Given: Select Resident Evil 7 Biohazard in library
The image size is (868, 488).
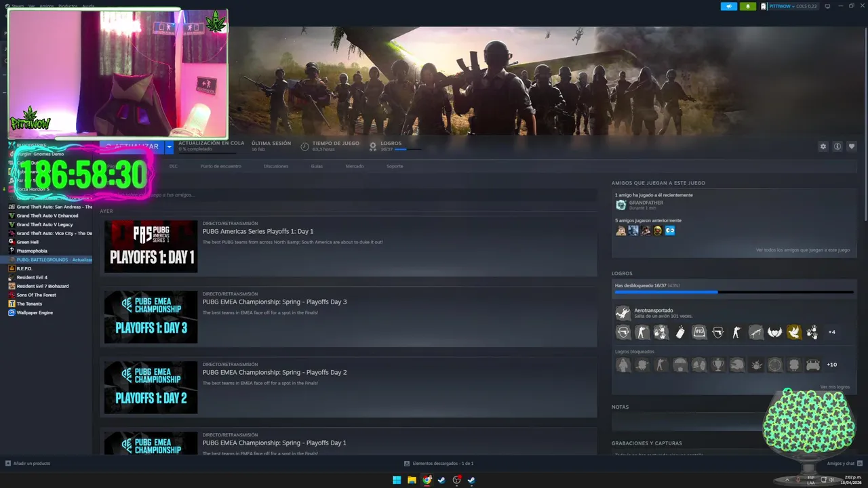Looking at the screenshot, I should [x=43, y=286].
